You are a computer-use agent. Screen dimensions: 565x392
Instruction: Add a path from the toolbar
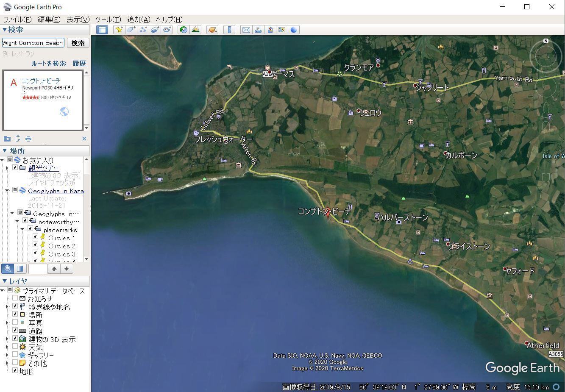(x=143, y=30)
